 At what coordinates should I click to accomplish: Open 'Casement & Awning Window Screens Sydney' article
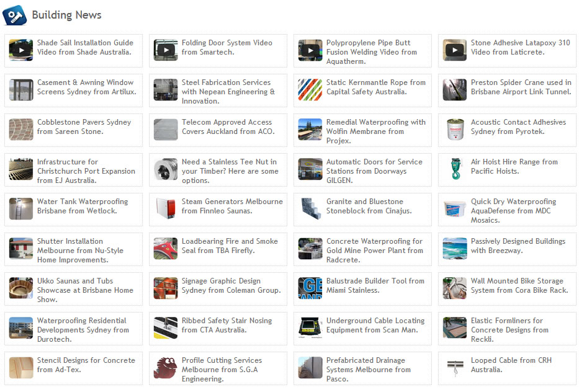[87, 87]
